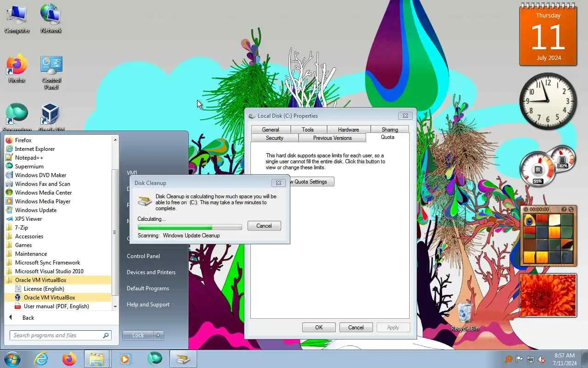The height and width of the screenshot is (368, 588).
Task: Switch to the Sharing tab
Action: [390, 130]
